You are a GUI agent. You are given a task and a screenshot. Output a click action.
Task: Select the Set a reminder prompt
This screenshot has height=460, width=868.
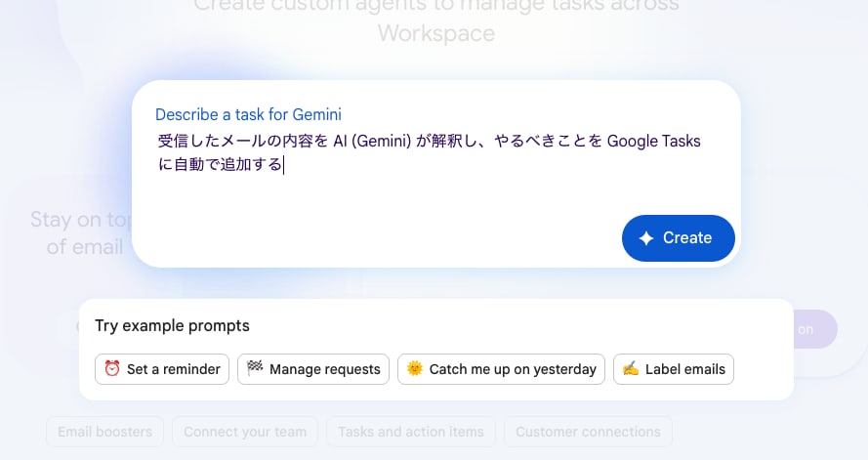pos(162,369)
